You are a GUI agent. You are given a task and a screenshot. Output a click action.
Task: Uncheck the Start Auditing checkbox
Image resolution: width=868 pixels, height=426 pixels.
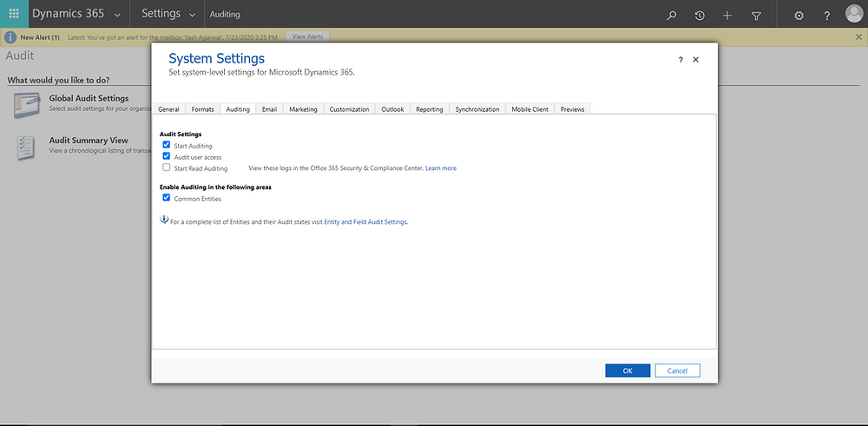[166, 145]
